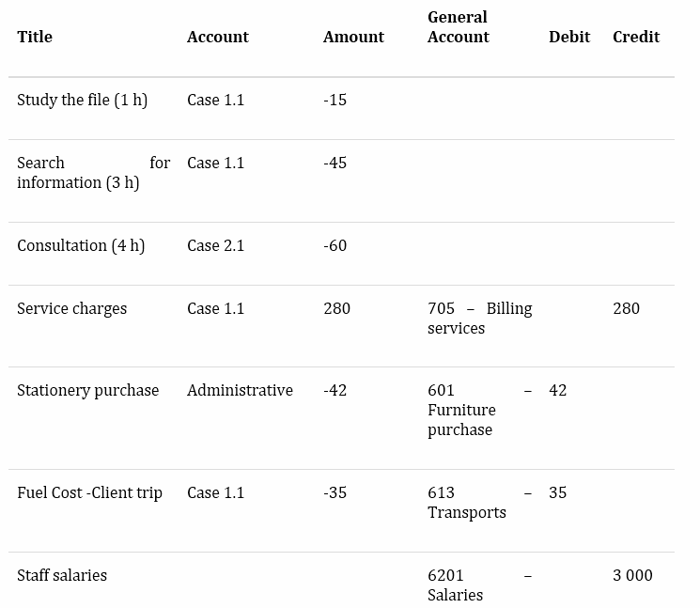The width and height of the screenshot is (700, 608).
Task: Click the 3 000 credit value
Action: click(x=632, y=575)
